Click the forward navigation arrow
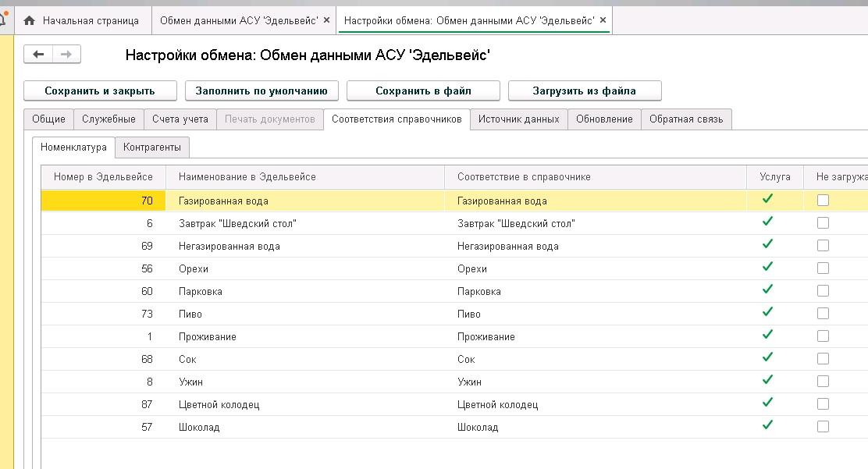The image size is (868, 469). pos(66,54)
